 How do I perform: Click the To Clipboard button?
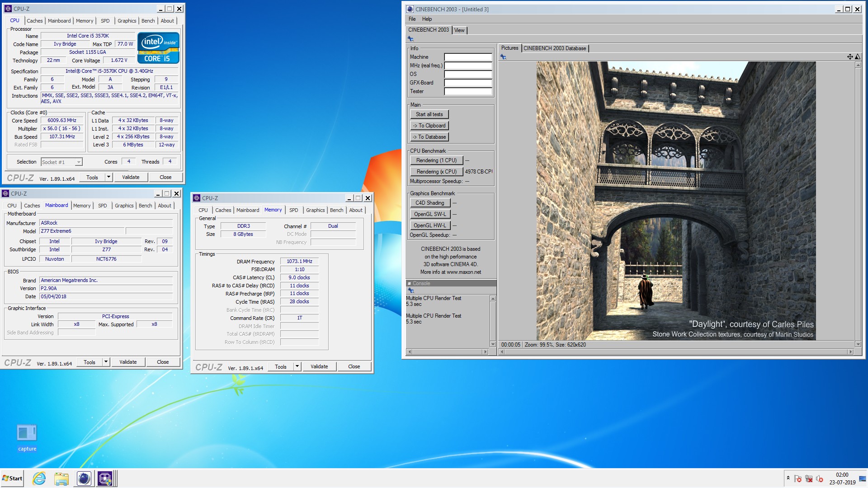(429, 126)
